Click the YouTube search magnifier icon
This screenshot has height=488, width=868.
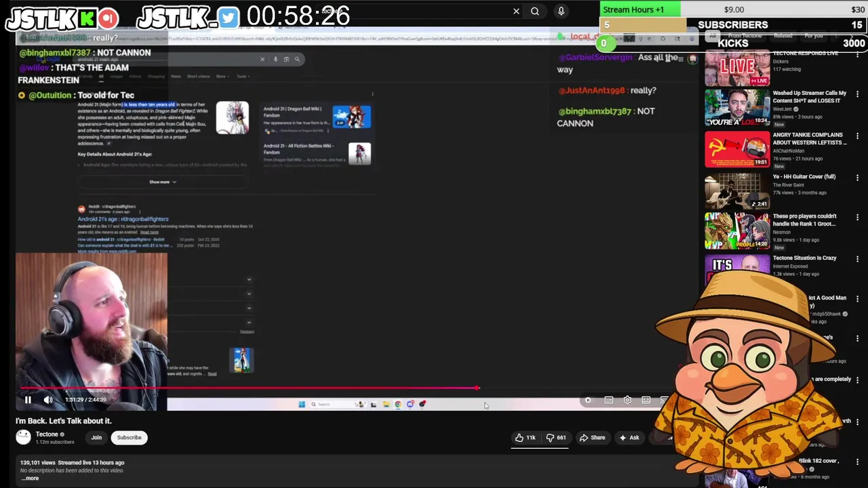(x=535, y=11)
